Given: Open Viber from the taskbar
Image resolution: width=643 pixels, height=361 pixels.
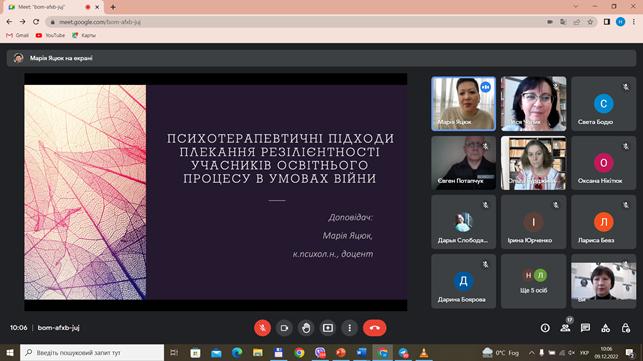Looking at the screenshot, I should click(320, 352).
